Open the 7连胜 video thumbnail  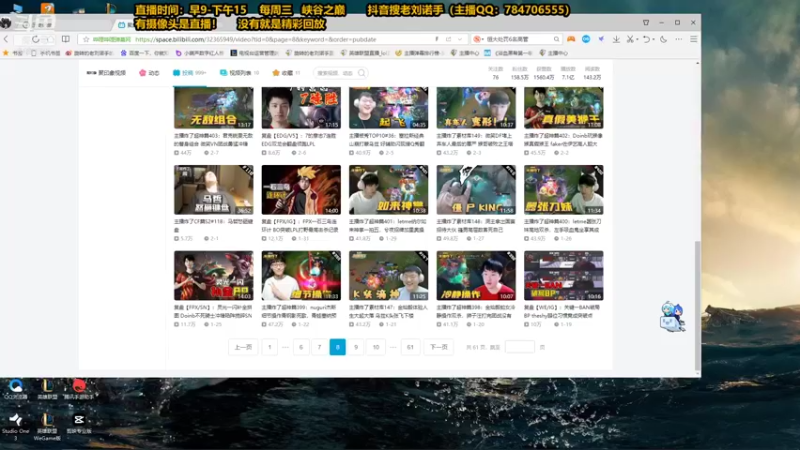coord(301,108)
